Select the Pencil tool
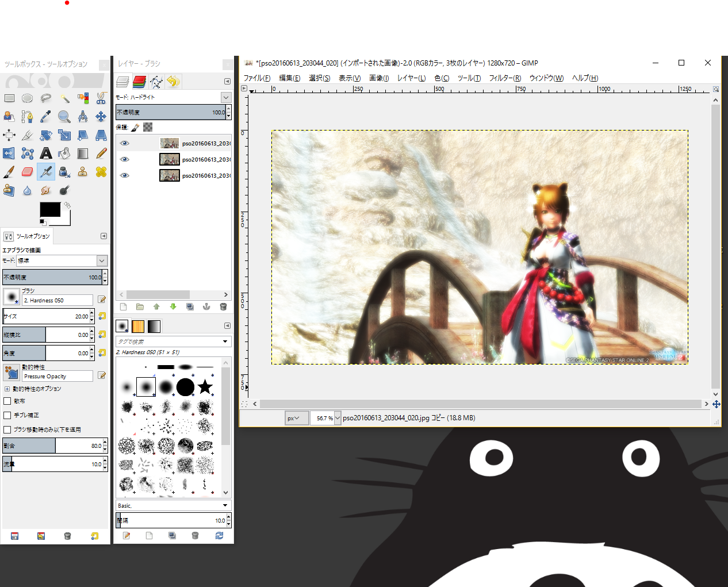728x587 pixels. pyautogui.click(x=101, y=154)
